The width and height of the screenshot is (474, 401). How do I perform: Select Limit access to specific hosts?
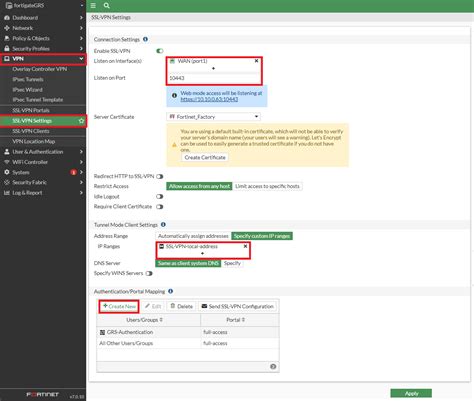pos(267,186)
